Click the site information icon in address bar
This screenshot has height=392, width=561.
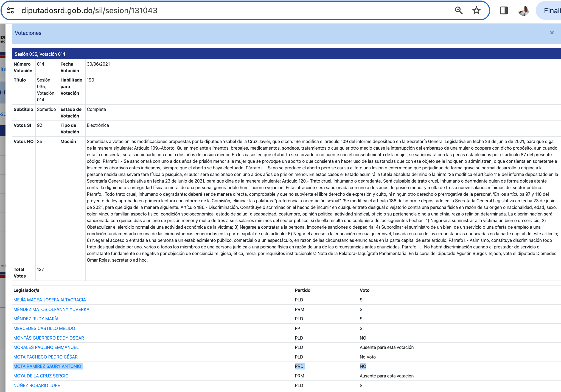(x=10, y=11)
